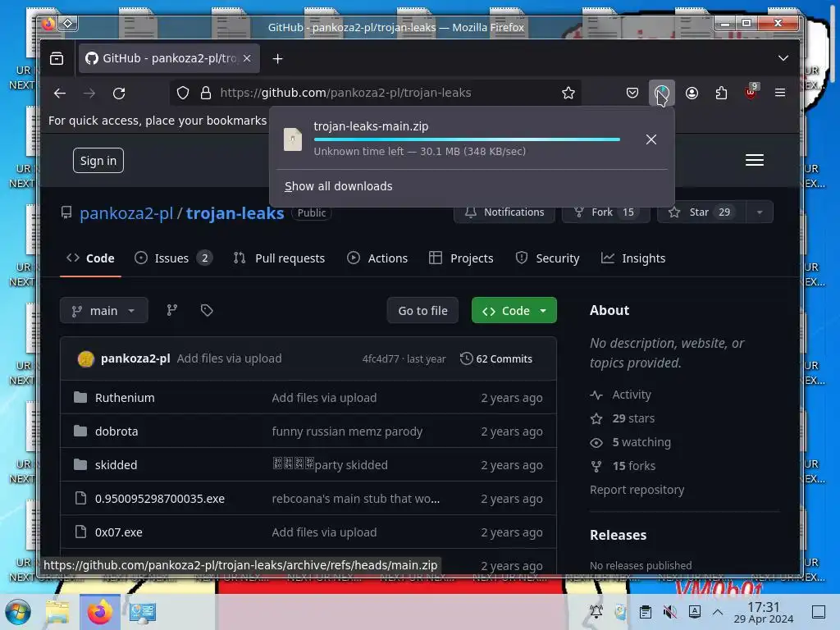
Task: Click Report repository
Action: pos(637,490)
